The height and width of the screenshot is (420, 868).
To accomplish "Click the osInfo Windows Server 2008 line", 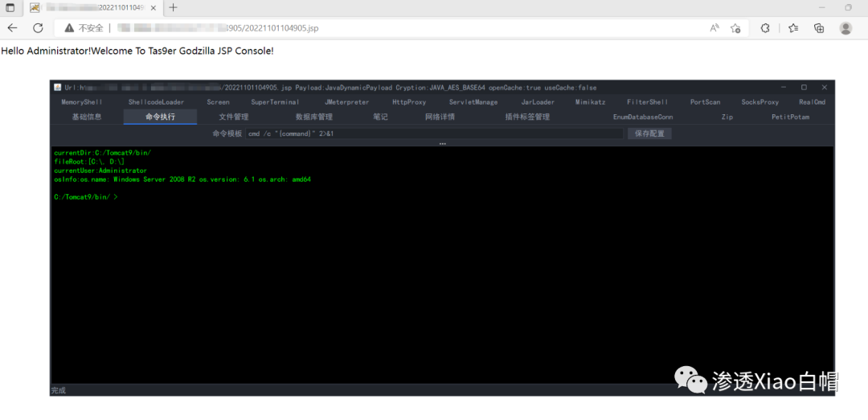I will 182,179.
